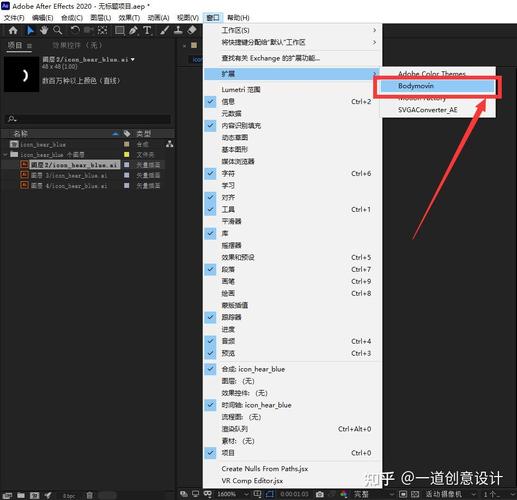Uncheck the 库 panel entry
This screenshot has height=500, width=517.
pyautogui.click(x=293, y=233)
